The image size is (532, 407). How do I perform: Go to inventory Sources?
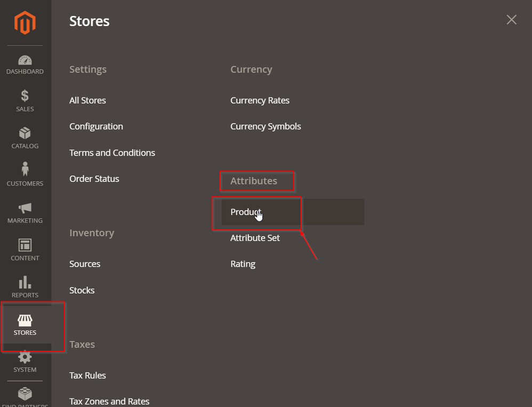click(84, 264)
